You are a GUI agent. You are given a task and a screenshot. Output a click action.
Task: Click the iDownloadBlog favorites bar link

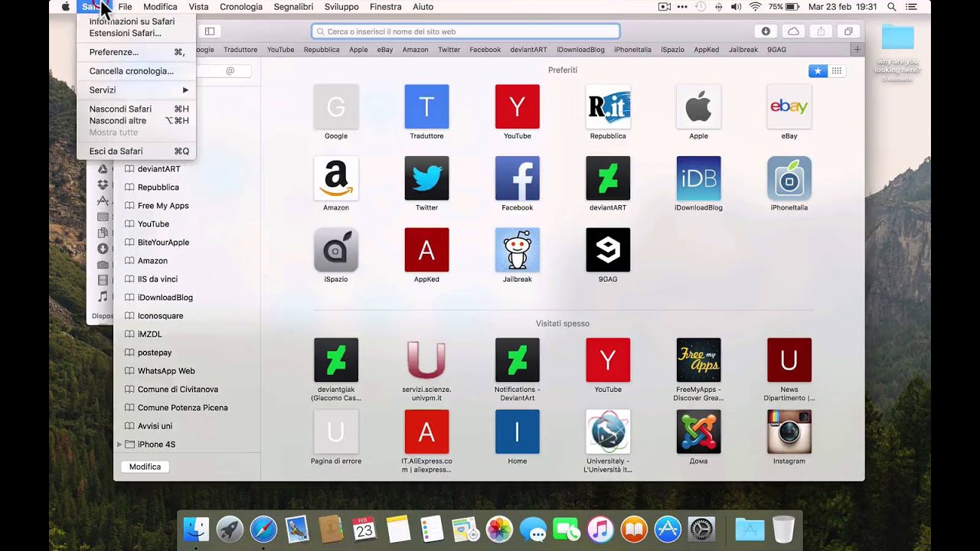point(580,50)
